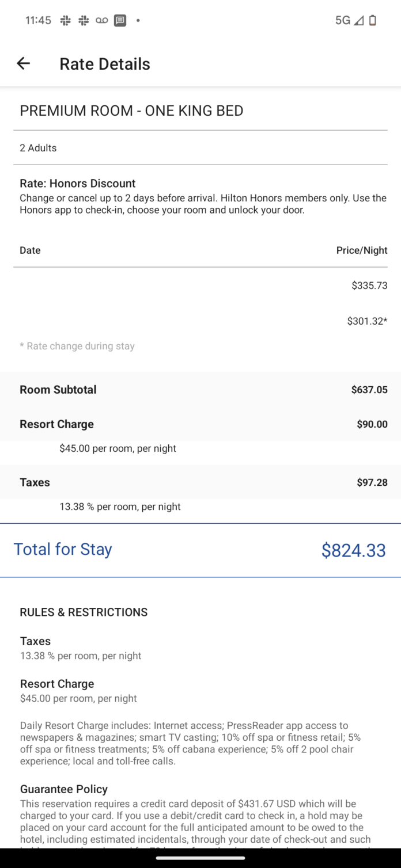The height and width of the screenshot is (868, 401).
Task: Tap the redacted date block
Action: [54, 304]
